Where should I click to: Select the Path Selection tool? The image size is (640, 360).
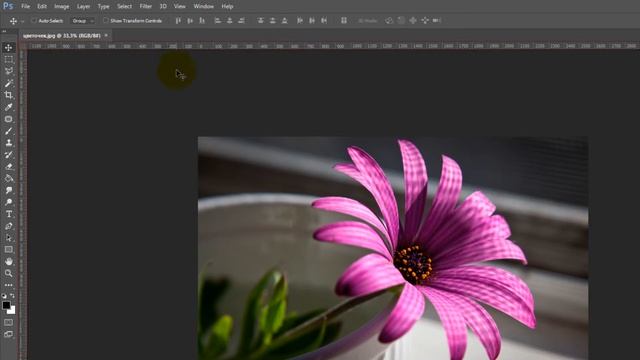coord(8,238)
